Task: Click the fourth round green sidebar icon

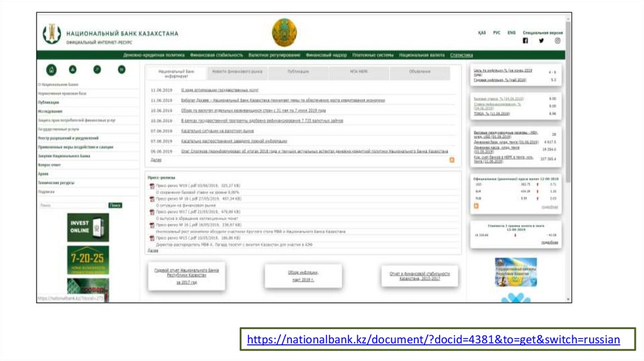Action: coord(121,69)
